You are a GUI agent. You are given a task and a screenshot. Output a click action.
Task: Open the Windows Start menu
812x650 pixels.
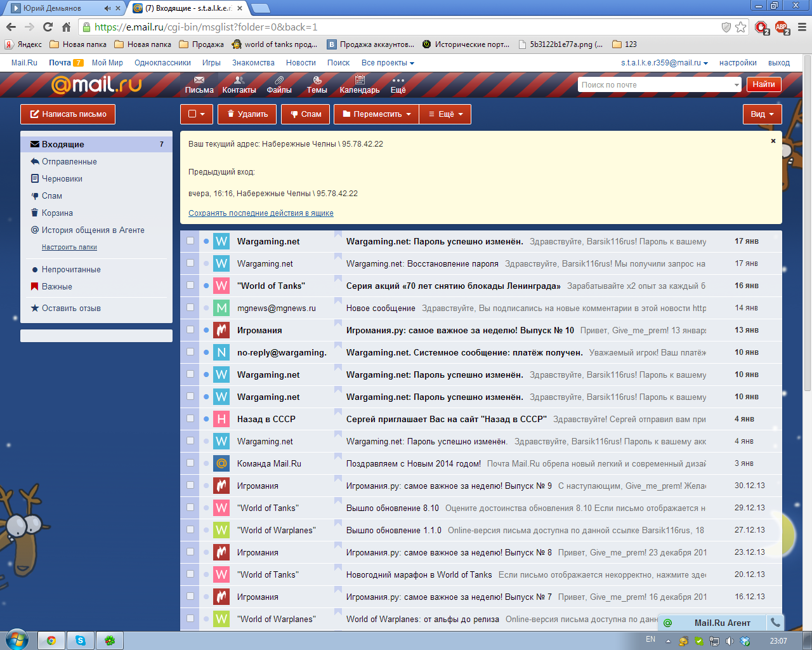[x=16, y=640]
